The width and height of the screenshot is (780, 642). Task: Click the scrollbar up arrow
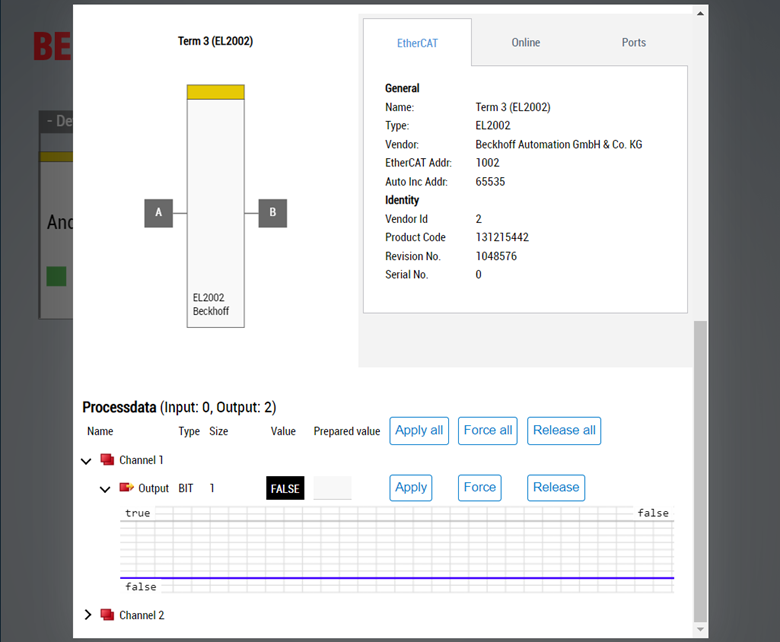pyautogui.click(x=700, y=13)
